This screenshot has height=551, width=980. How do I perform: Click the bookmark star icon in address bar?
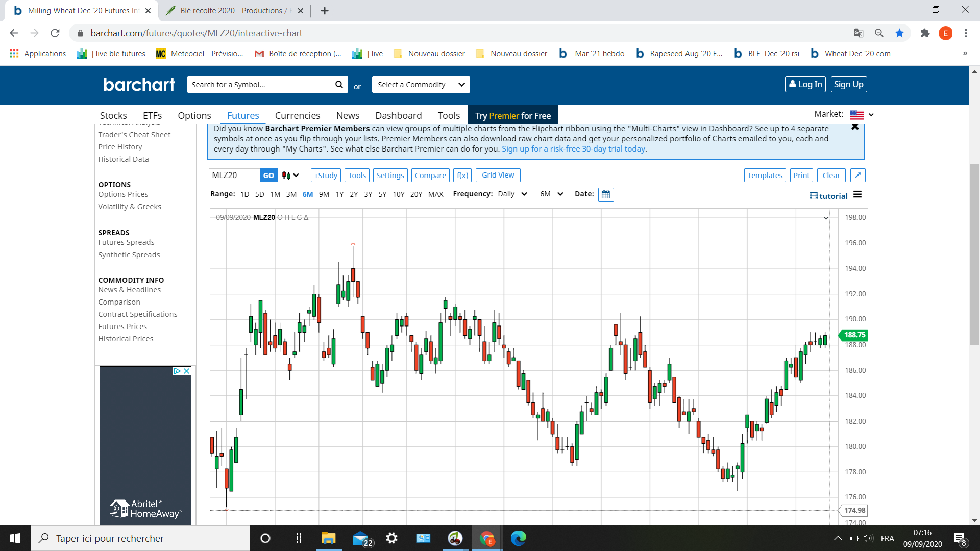(x=899, y=33)
